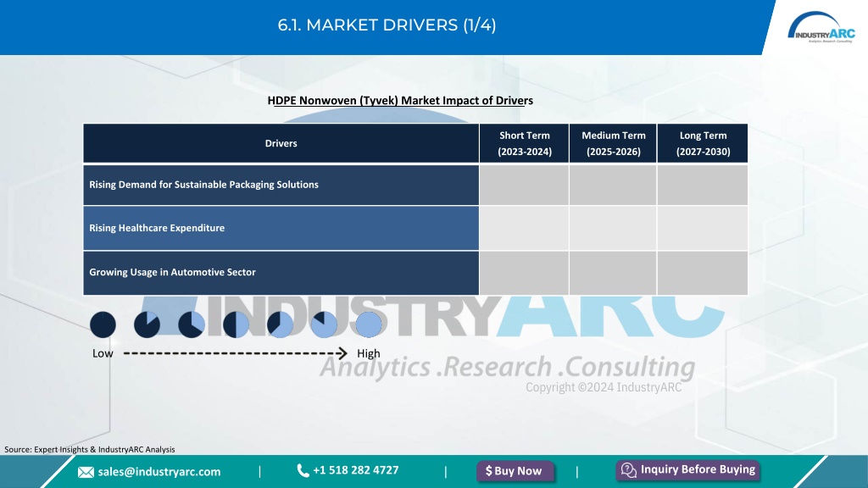Viewport: 868px width, 488px height.
Task: Click the phone handset icon in footer
Action: pos(303,471)
